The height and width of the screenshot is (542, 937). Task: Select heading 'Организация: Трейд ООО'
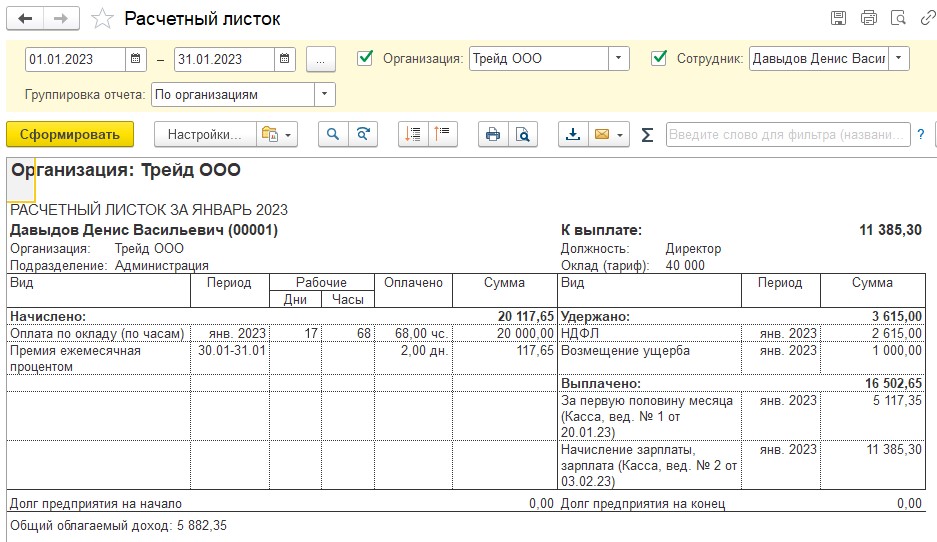(x=125, y=170)
